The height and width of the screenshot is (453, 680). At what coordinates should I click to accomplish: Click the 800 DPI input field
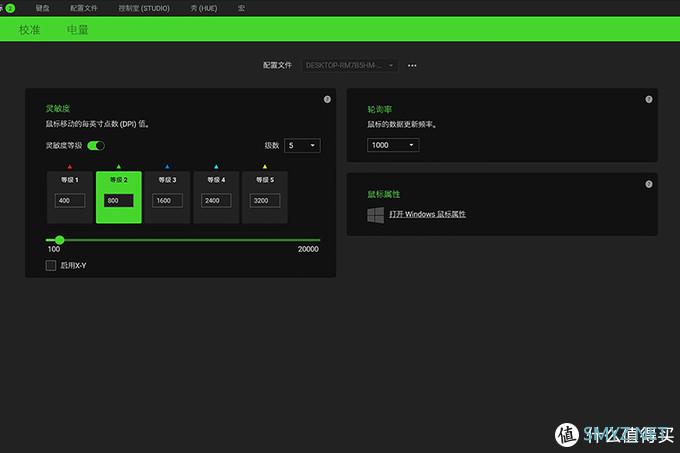click(118, 200)
